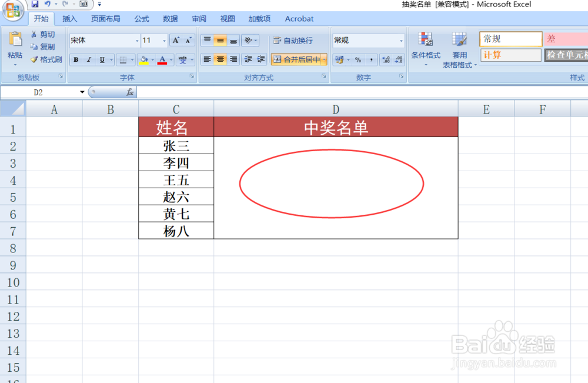588x383 pixels.
Task: Open the Fill Color dropdown arrow
Action: [x=153, y=60]
